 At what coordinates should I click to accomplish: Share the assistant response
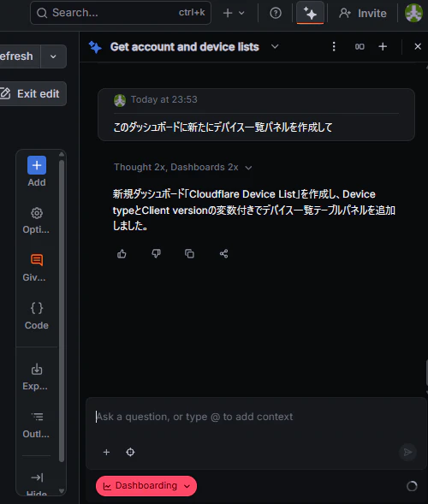coord(223,254)
